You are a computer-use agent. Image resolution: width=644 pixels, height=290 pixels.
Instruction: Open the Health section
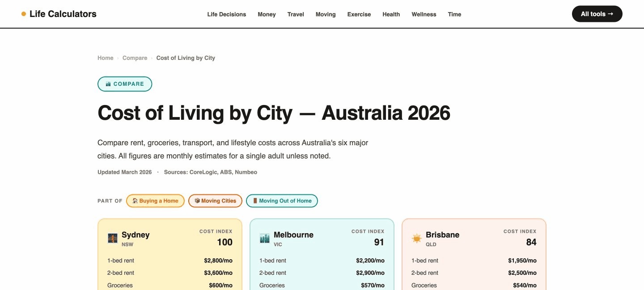tap(391, 14)
